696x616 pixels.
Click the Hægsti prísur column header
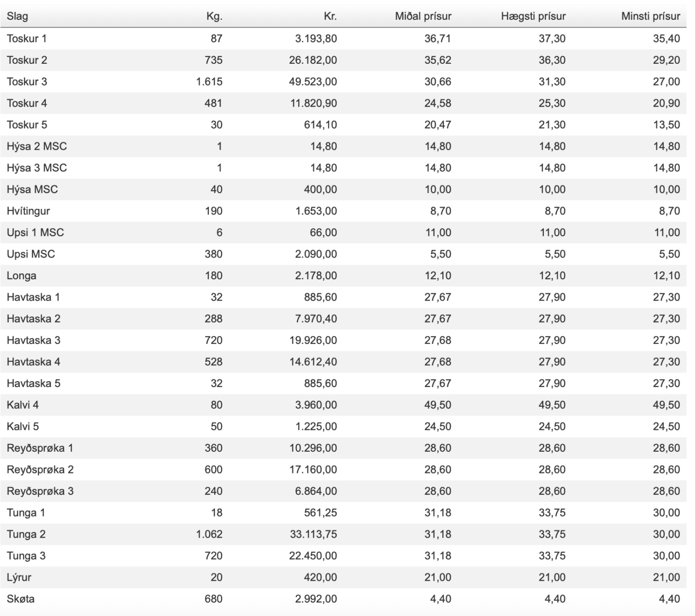[x=533, y=16]
